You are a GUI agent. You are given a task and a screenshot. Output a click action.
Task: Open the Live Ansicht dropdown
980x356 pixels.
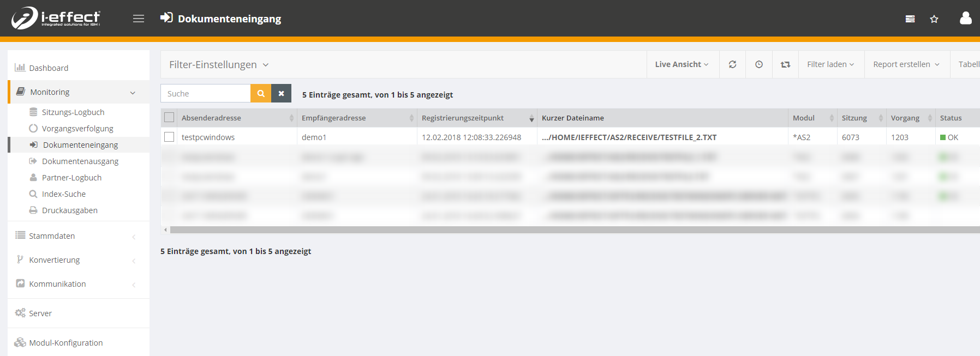[682, 64]
